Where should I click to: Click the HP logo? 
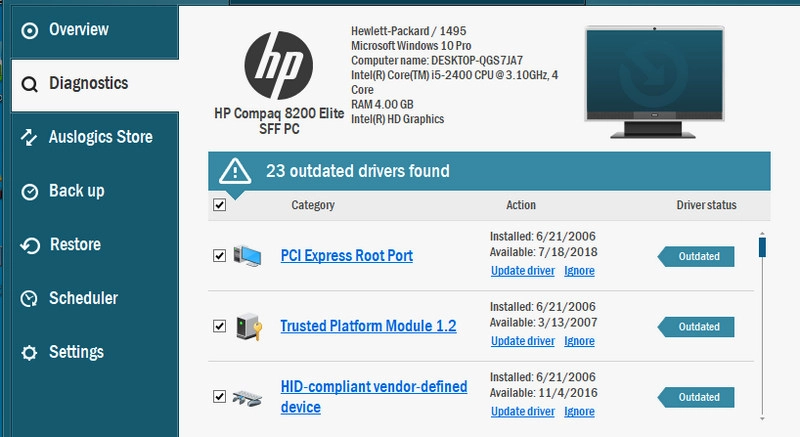pyautogui.click(x=279, y=65)
